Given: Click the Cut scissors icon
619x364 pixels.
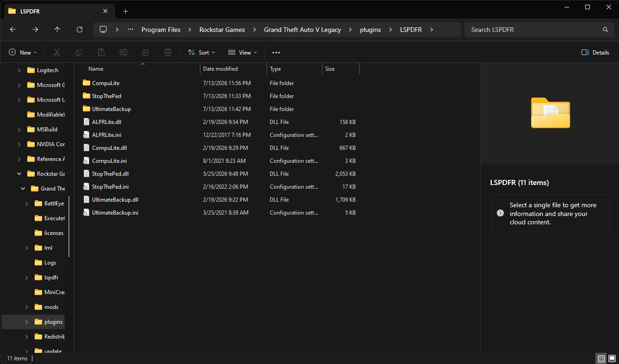Looking at the screenshot, I should click(57, 52).
